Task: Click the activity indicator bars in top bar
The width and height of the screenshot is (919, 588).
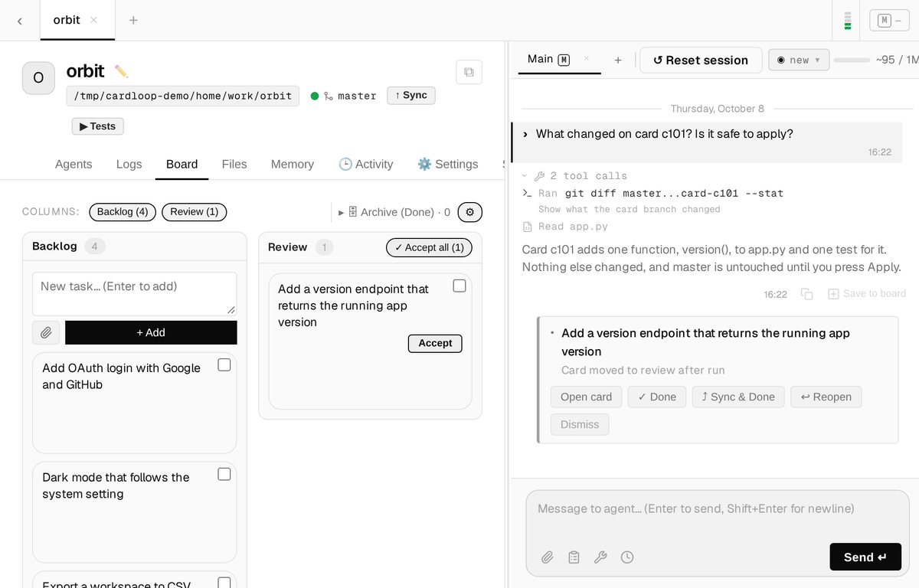Action: (x=847, y=21)
